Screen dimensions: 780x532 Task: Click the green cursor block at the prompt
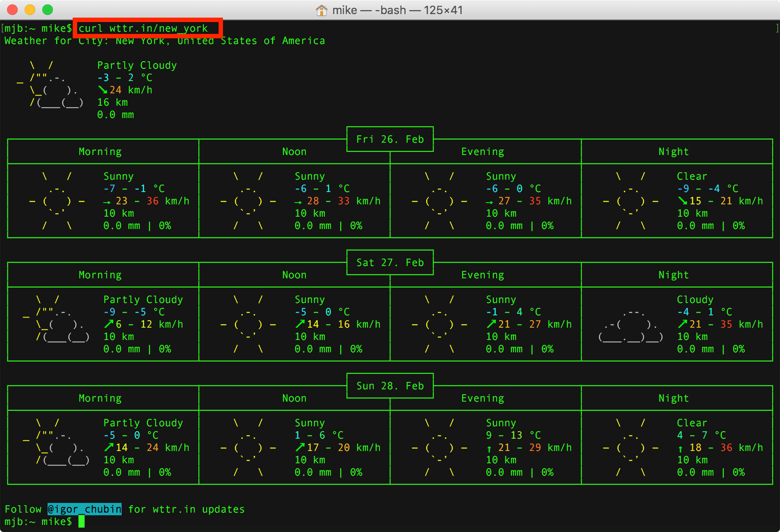82,522
